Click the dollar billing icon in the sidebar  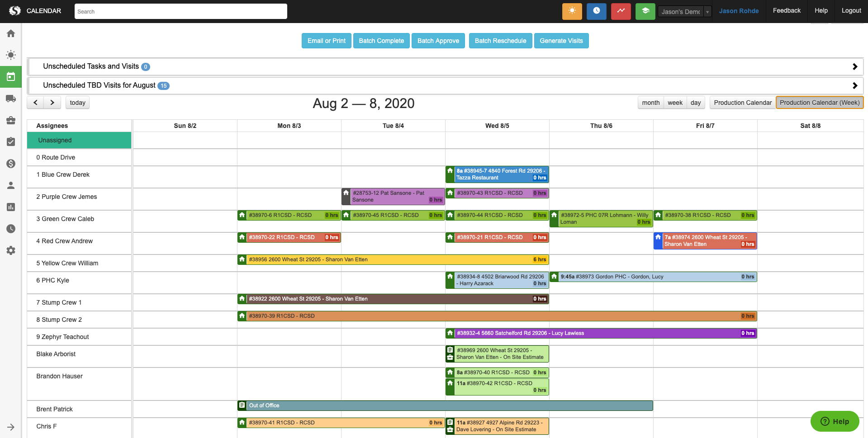[11, 164]
